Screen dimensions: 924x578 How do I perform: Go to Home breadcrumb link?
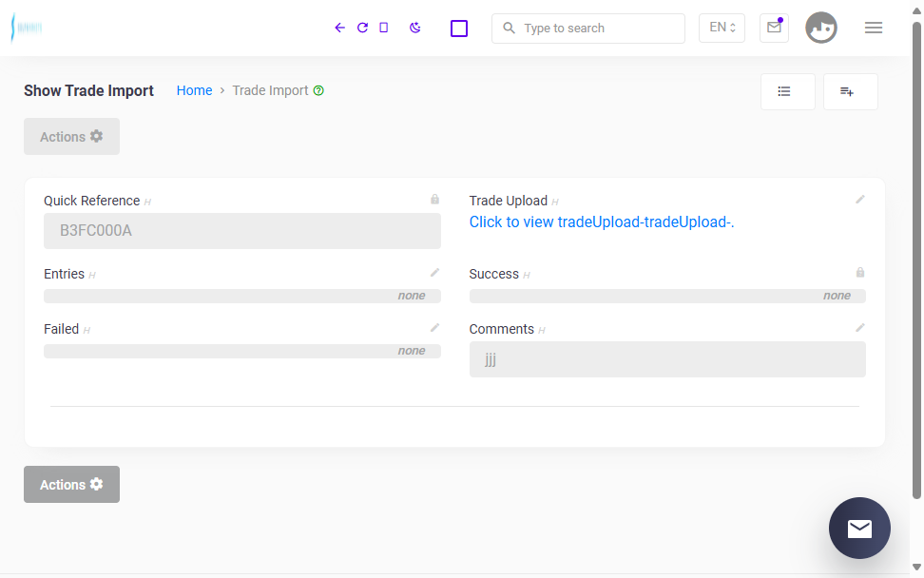pyautogui.click(x=195, y=90)
